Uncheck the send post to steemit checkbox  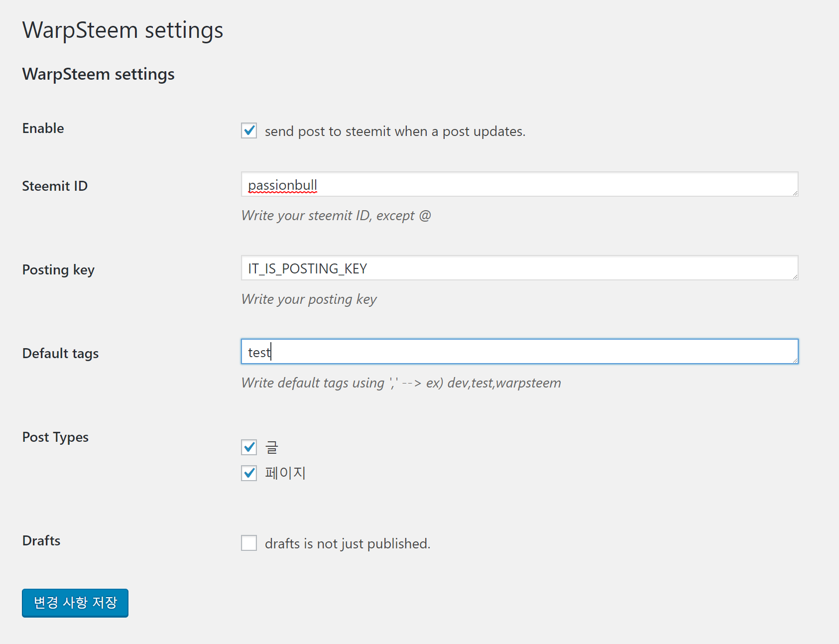coord(249,131)
